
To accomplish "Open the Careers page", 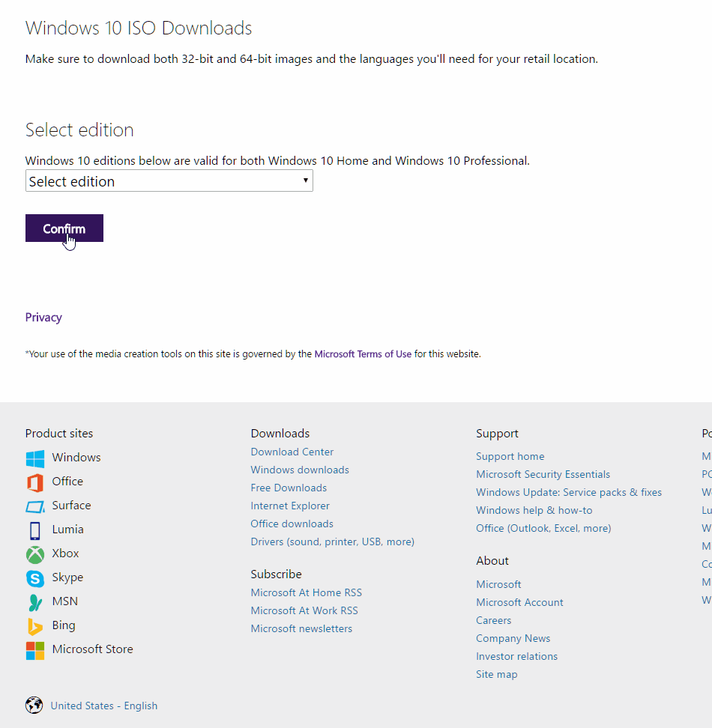I will (x=493, y=620).
